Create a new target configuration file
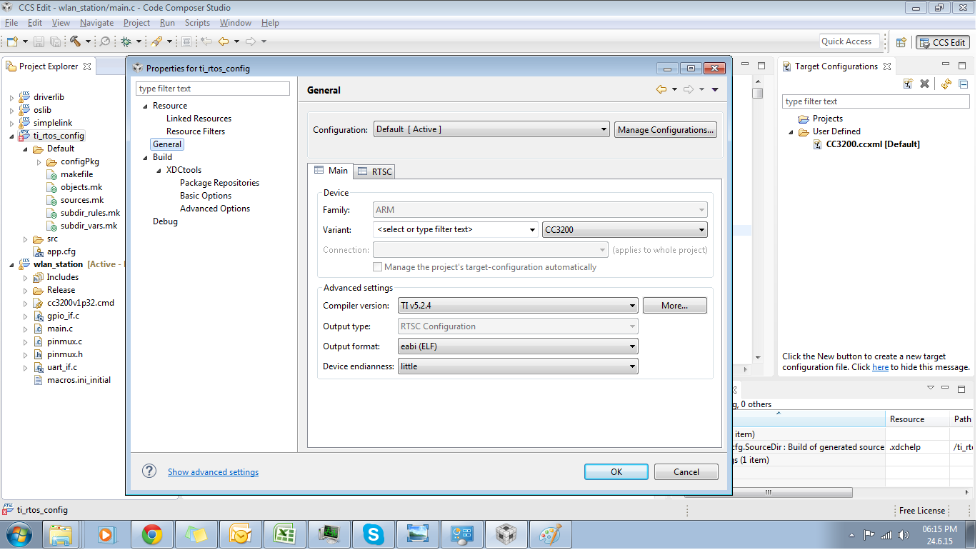 tap(908, 84)
